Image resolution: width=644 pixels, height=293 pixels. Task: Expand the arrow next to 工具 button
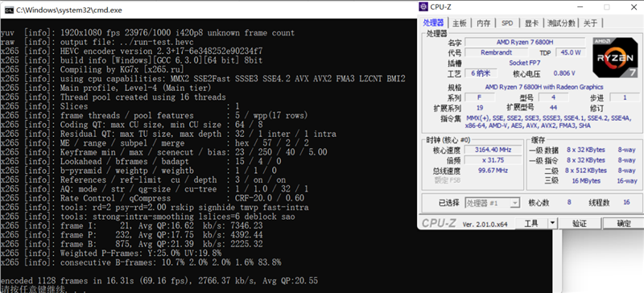coord(552,224)
